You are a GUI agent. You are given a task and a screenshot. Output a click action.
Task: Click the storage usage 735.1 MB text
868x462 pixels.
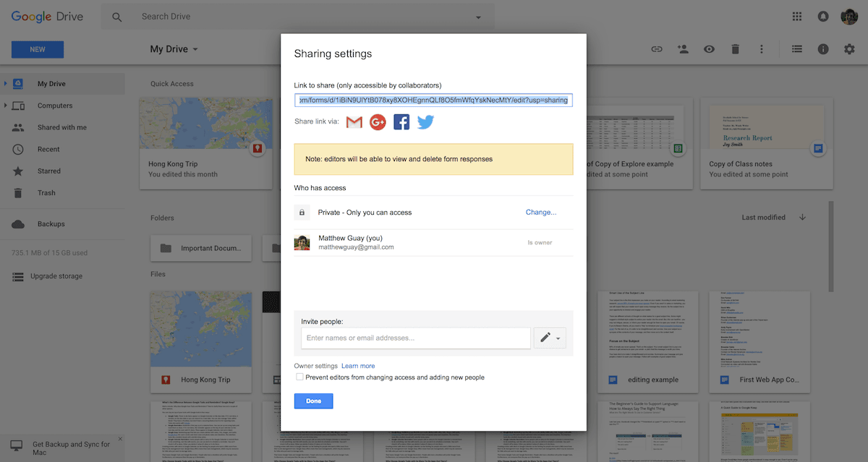(50, 253)
